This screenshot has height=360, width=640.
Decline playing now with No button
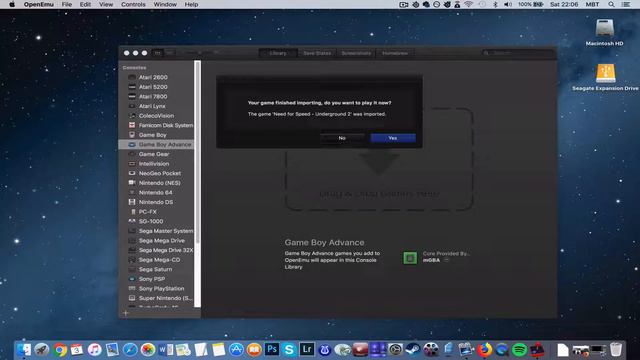(342, 138)
